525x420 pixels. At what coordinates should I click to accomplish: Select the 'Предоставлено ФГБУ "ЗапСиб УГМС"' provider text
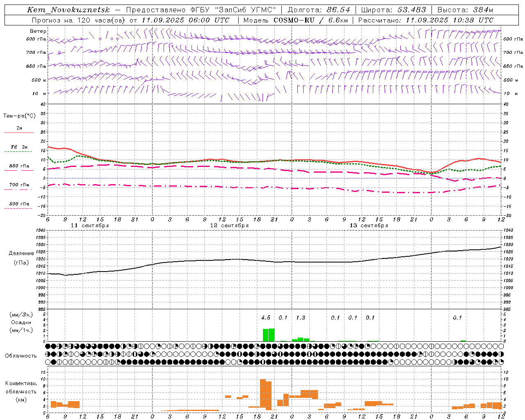(201, 10)
